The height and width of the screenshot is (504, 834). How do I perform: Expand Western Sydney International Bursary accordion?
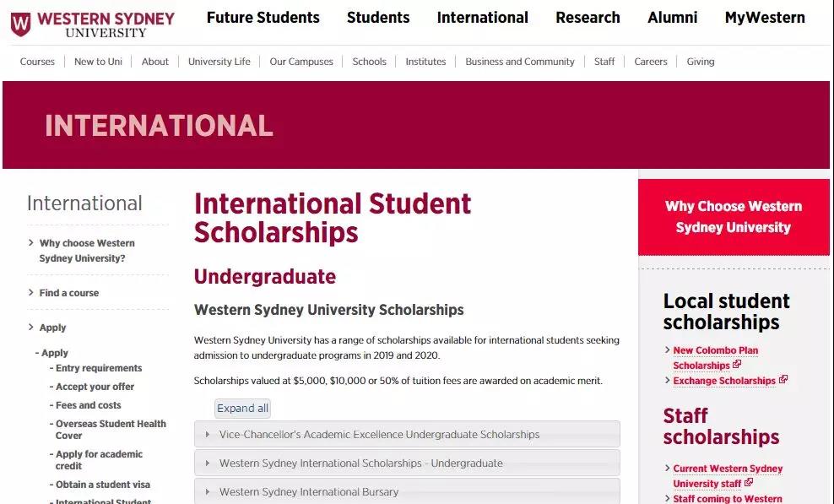click(x=407, y=491)
